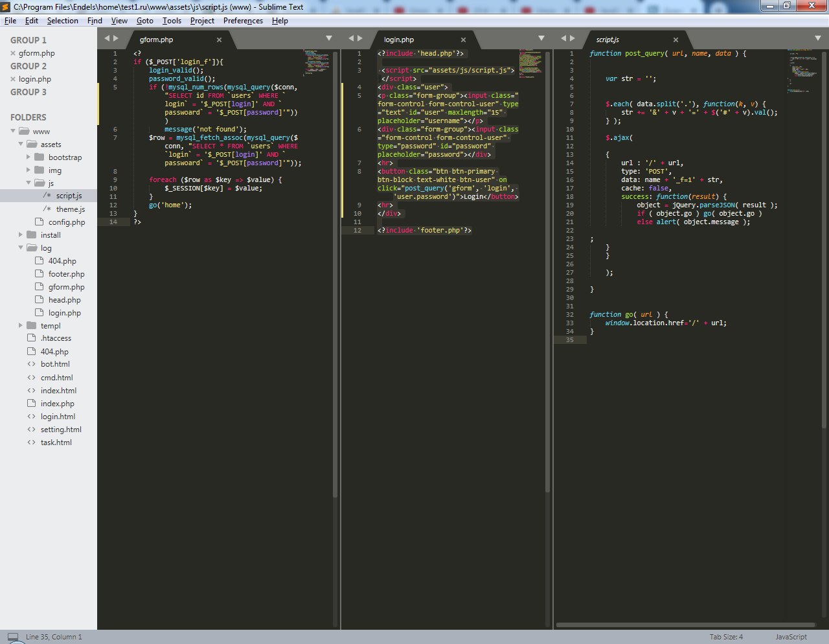Click line number 35 in script.js
Viewport: 829px width, 644px height.
pos(569,339)
